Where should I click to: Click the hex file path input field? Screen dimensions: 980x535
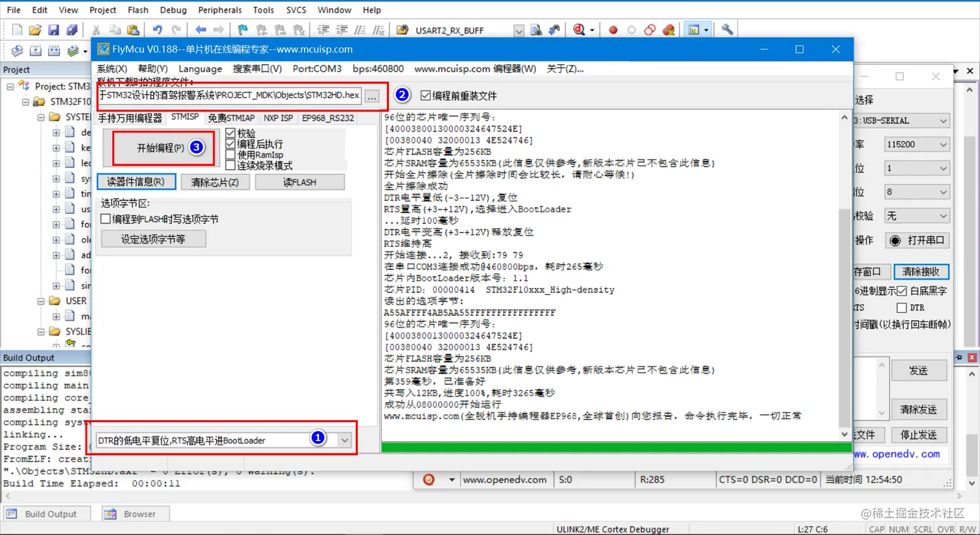229,95
